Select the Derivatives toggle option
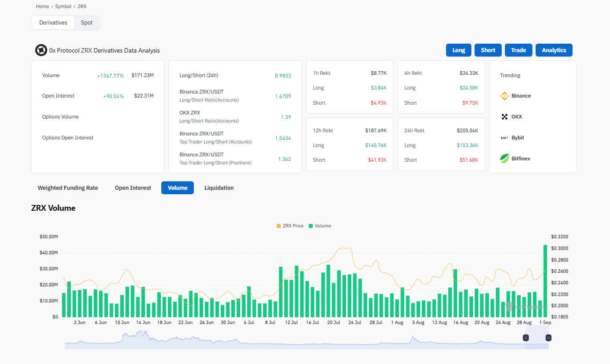 (x=53, y=23)
